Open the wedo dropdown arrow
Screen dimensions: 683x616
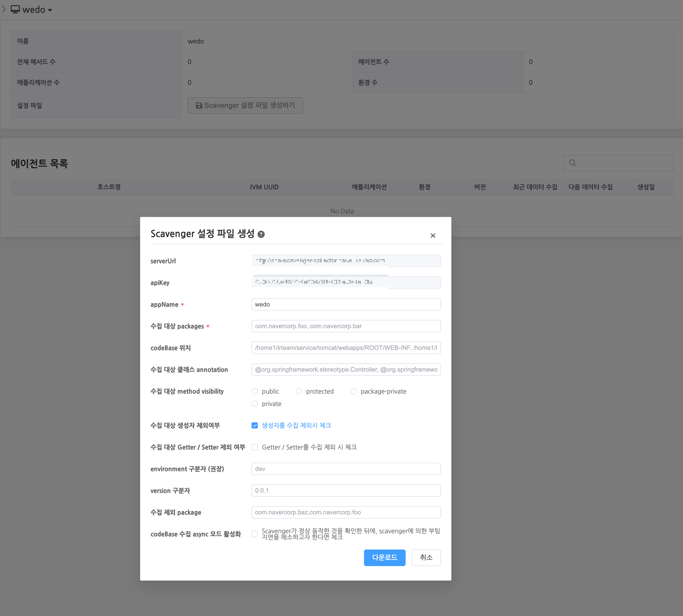pos(50,10)
